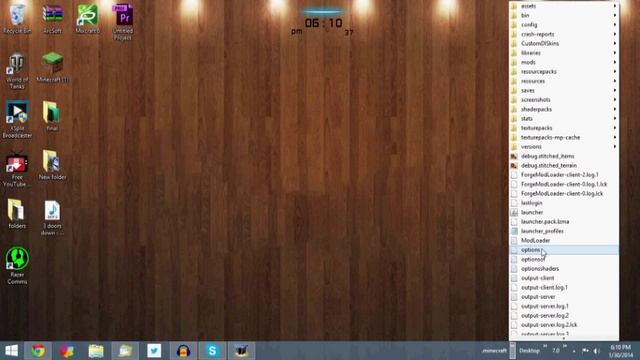This screenshot has width=640, height=360.
Task: Select the Untitled Project Premiere file icon
Action: (123, 22)
